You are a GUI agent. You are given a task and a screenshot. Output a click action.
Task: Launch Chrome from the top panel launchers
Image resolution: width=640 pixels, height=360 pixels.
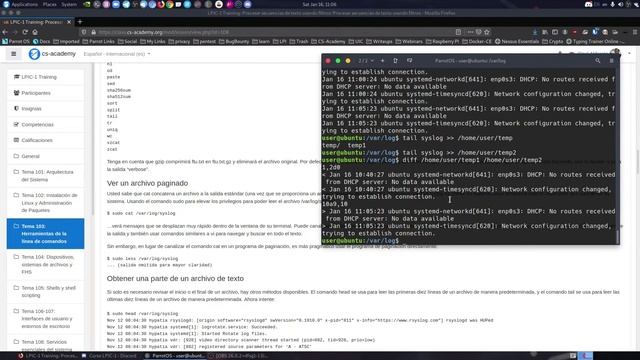pos(169,4)
